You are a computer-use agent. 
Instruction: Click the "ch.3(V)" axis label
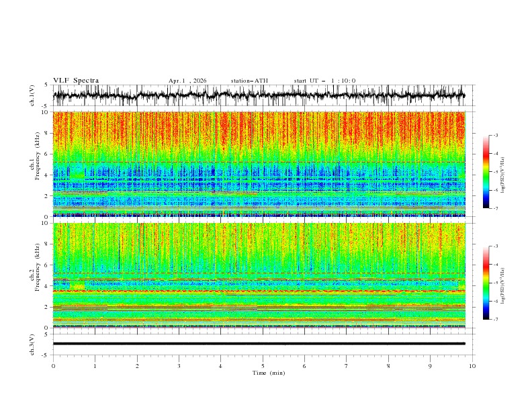click(32, 345)
